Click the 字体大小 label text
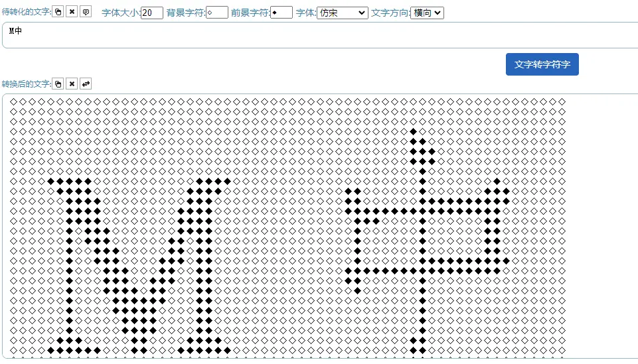The width and height of the screenshot is (638, 364). pos(121,13)
